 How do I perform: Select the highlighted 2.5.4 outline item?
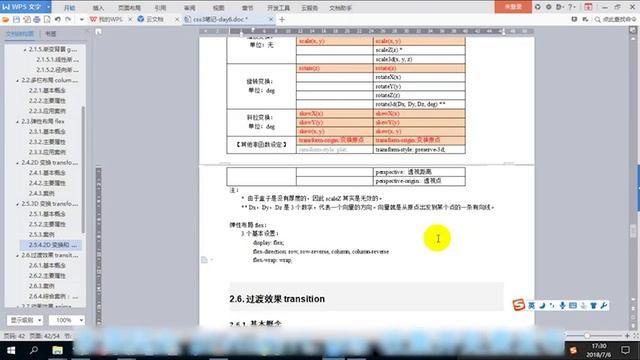coord(51,245)
